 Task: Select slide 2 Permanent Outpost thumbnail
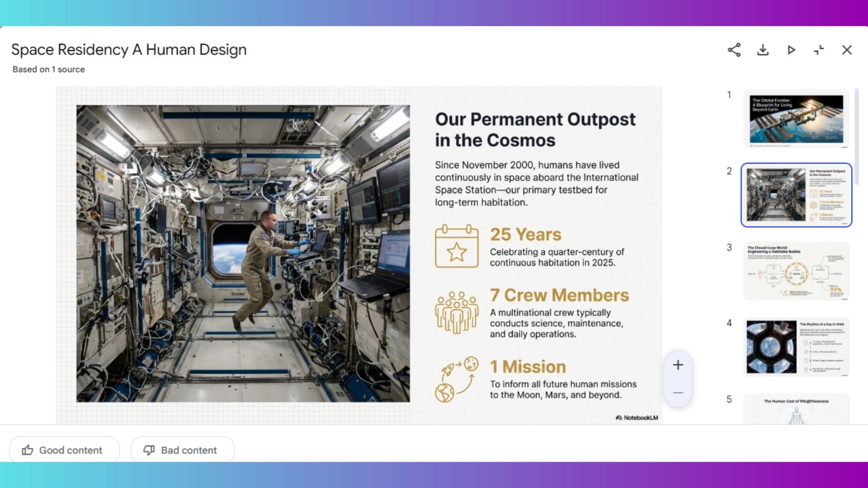(796, 195)
